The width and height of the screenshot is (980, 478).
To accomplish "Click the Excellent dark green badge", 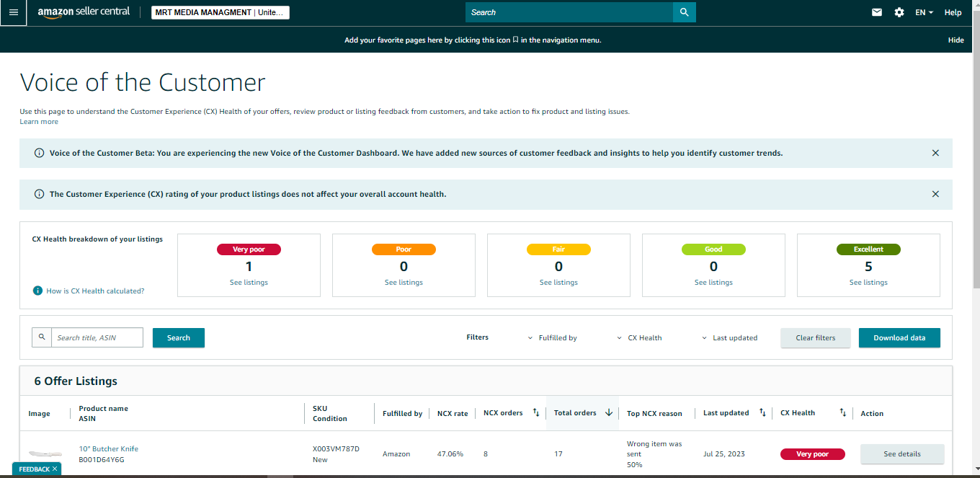I will pos(868,249).
